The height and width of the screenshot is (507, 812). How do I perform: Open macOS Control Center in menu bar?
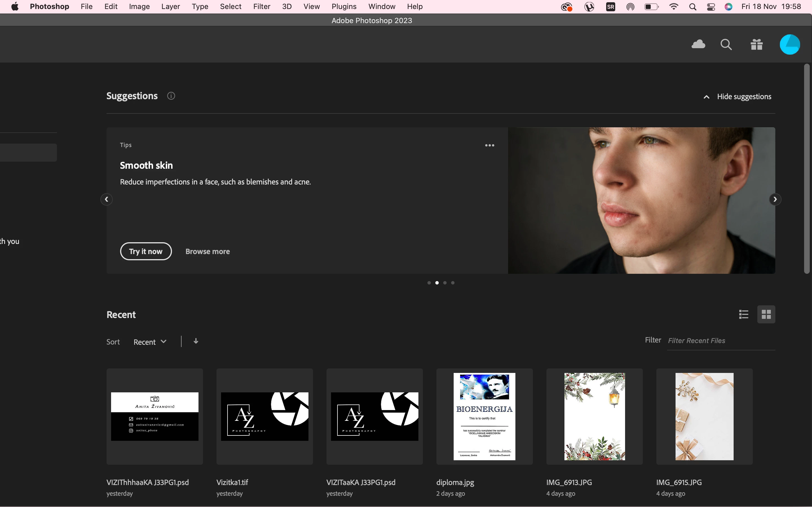[x=711, y=7]
